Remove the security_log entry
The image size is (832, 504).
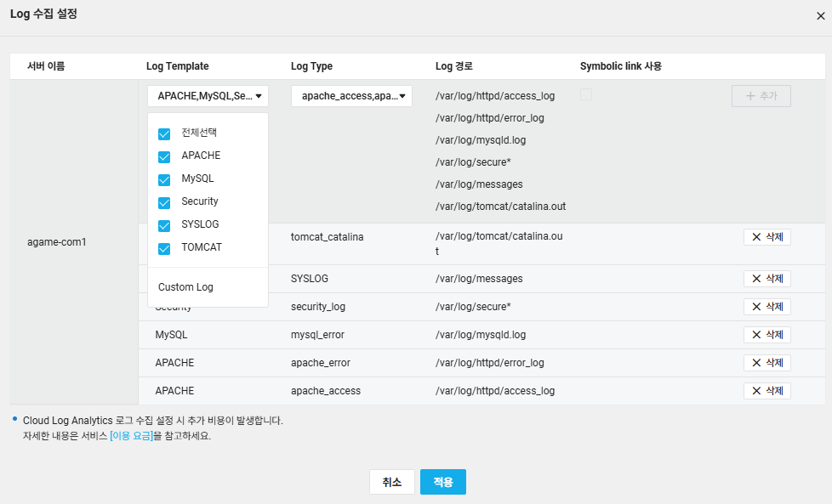[x=767, y=307]
